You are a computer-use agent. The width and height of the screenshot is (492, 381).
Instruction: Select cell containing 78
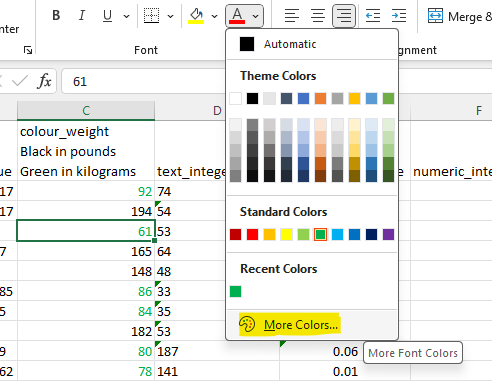(x=86, y=371)
